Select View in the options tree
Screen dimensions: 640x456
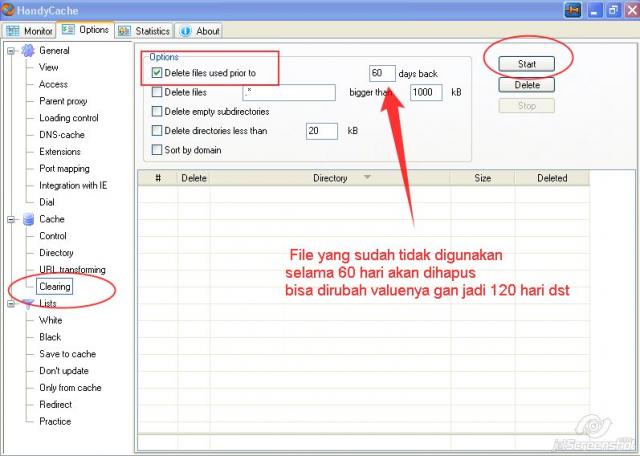tap(49, 67)
